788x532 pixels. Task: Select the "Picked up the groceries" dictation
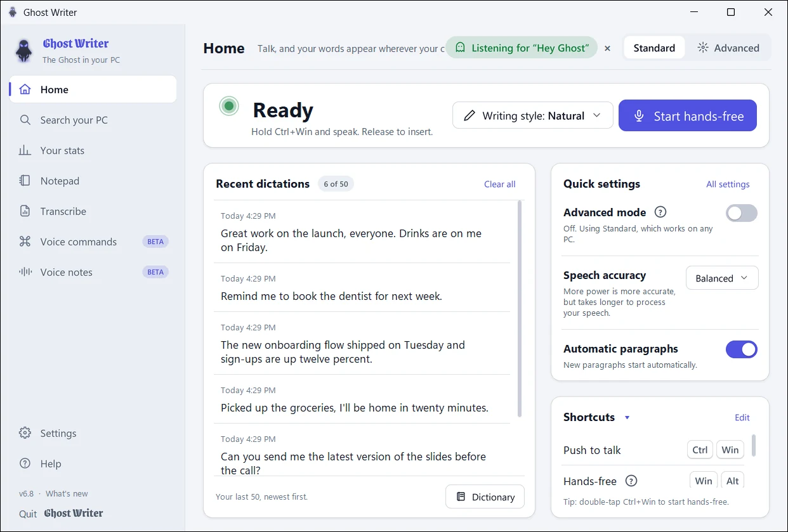pyautogui.click(x=362, y=399)
